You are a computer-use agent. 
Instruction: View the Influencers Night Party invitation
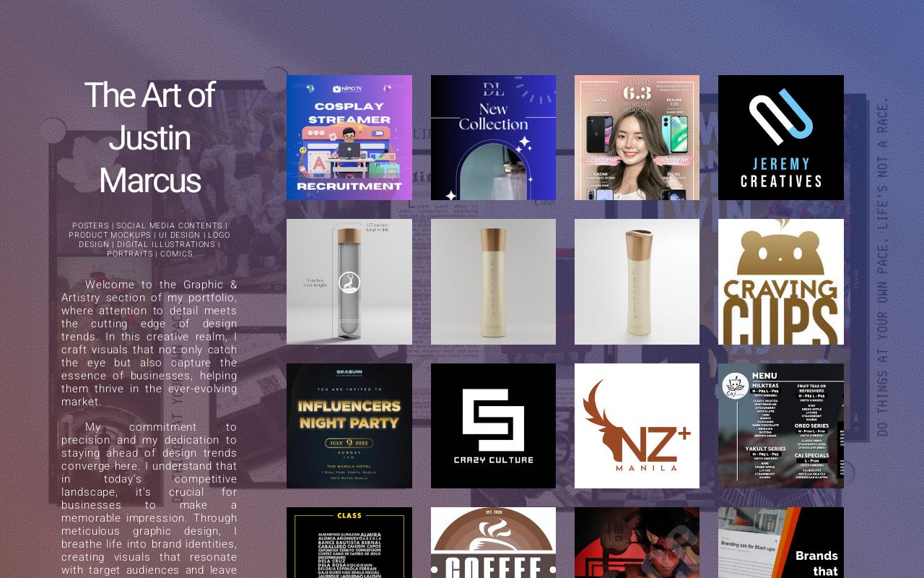click(x=349, y=426)
